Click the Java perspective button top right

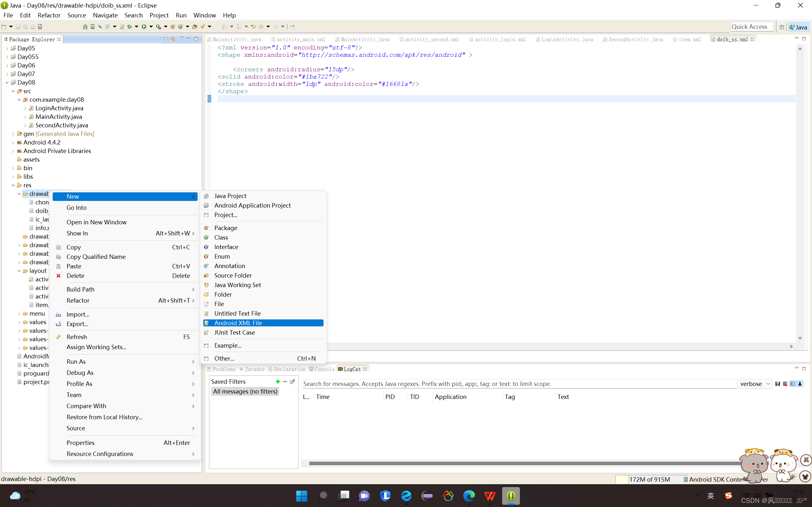tap(799, 27)
